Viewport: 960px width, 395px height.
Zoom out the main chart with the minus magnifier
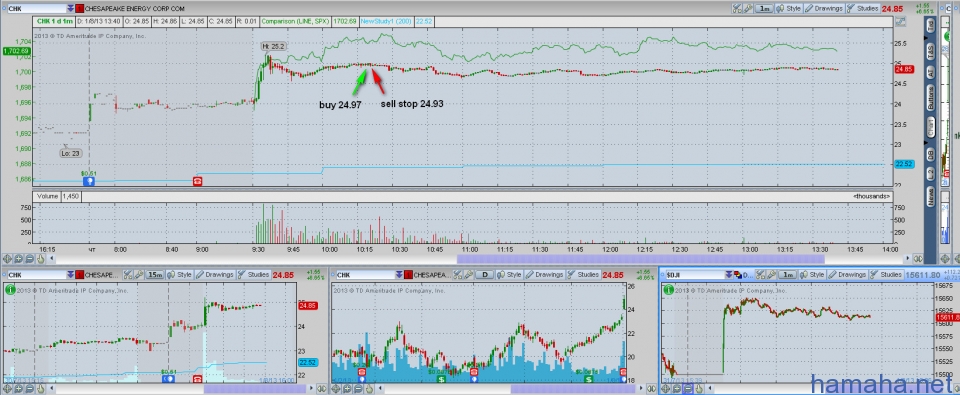tap(29, 259)
